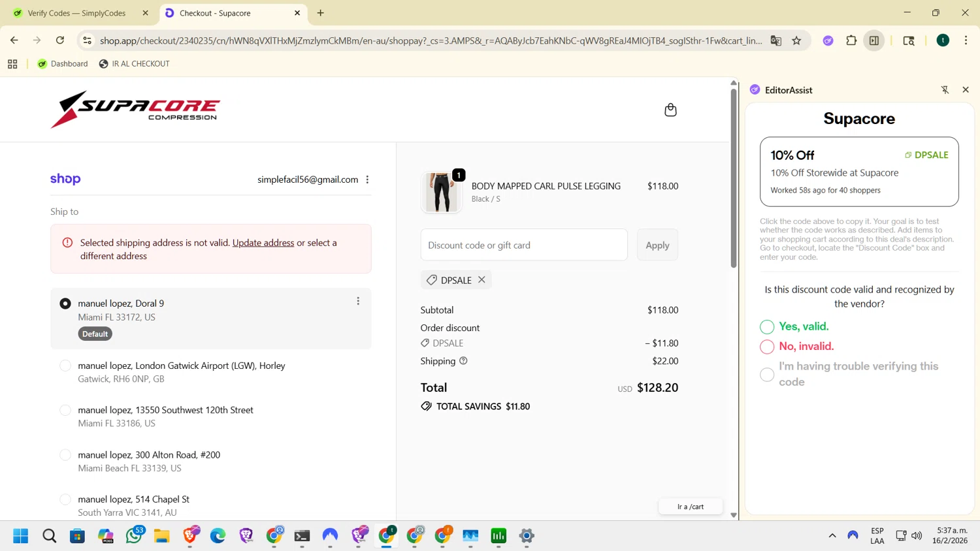The width and height of the screenshot is (980, 551).
Task: Click the Supacore Compression logo
Action: 135,110
